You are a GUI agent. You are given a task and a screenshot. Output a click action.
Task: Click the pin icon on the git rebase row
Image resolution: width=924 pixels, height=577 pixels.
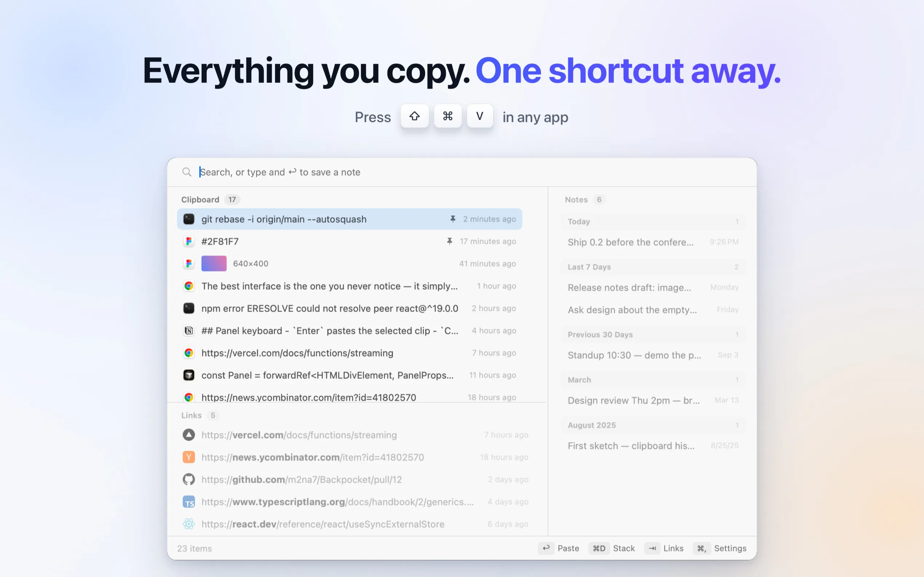453,219
